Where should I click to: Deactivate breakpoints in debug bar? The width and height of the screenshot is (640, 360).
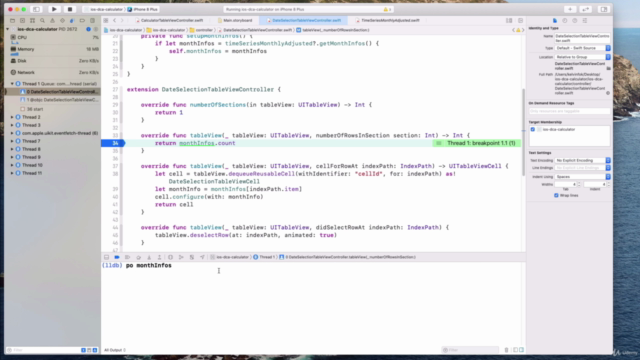[117, 257]
